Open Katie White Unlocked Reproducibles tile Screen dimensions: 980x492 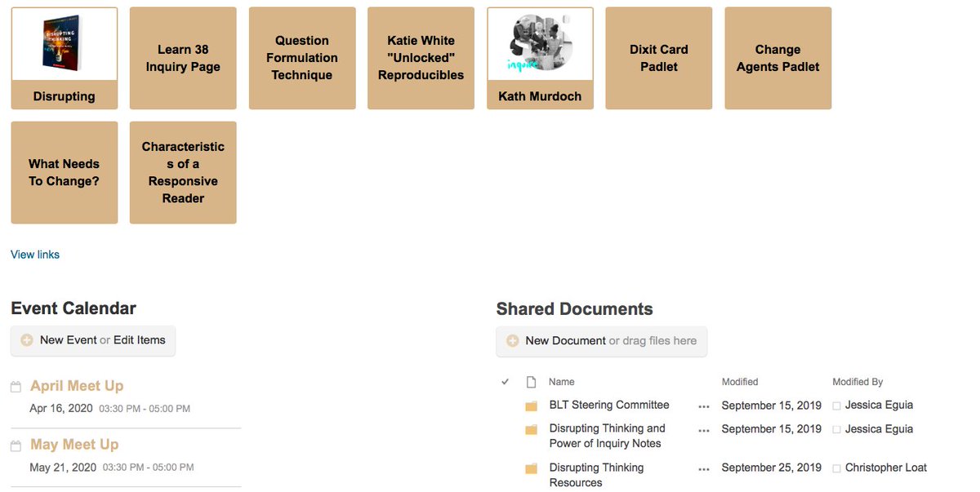[421, 58]
